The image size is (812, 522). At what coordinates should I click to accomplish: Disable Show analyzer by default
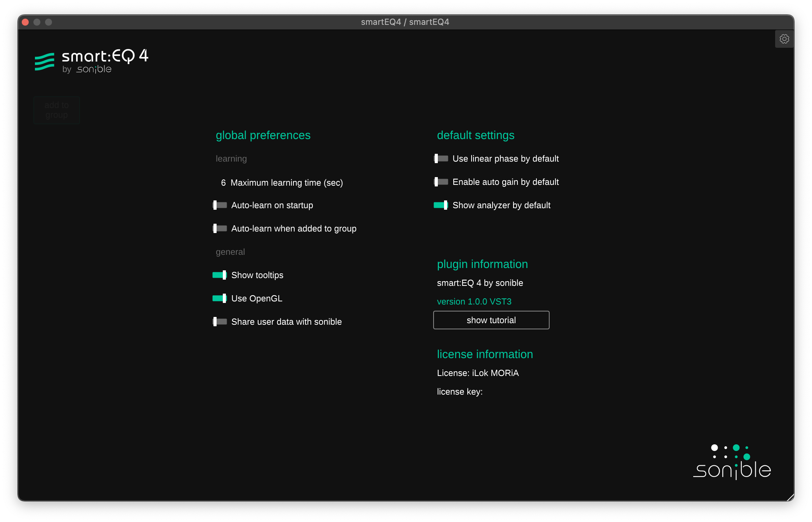coord(441,205)
